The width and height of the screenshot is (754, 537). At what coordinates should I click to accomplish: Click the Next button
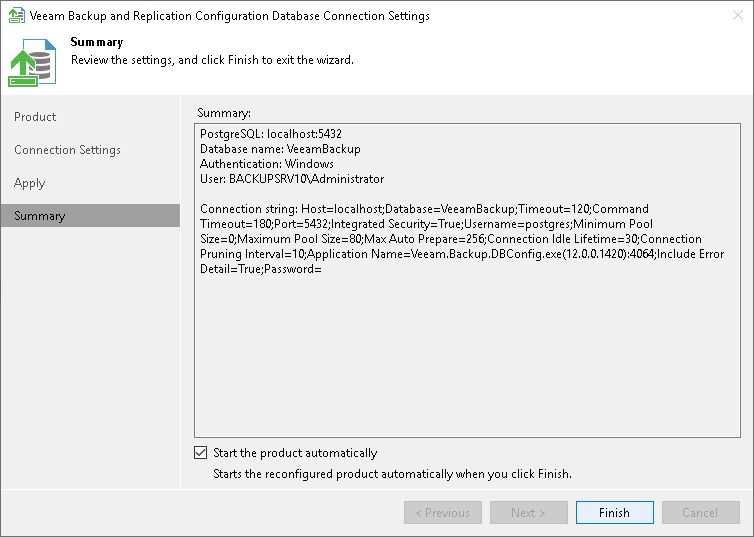point(529,513)
